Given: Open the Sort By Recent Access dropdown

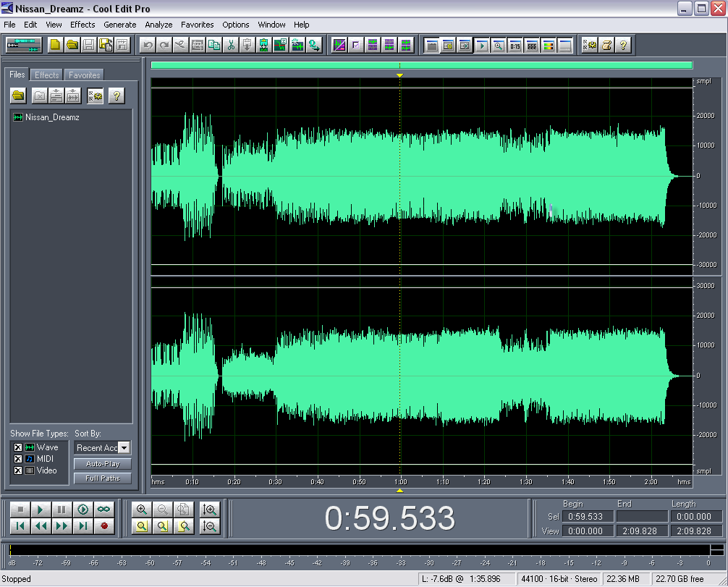Looking at the screenshot, I should (x=124, y=448).
